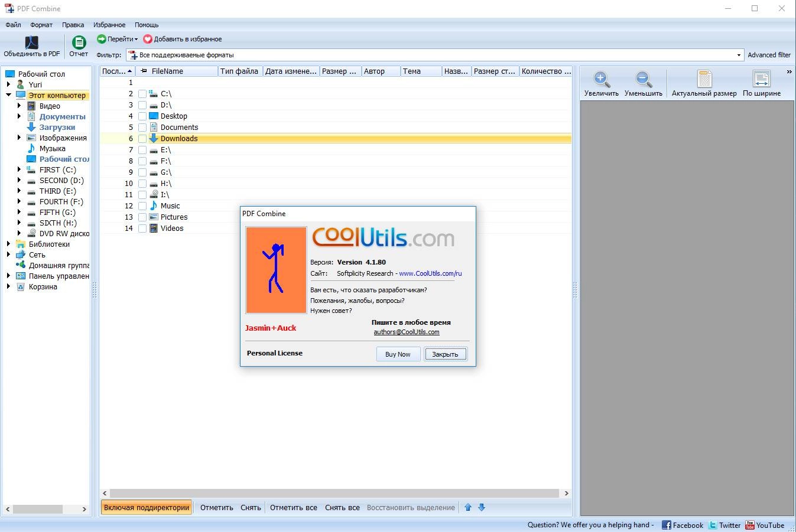Click Снять все button
Image resolution: width=796 pixels, height=532 pixels.
click(342, 507)
